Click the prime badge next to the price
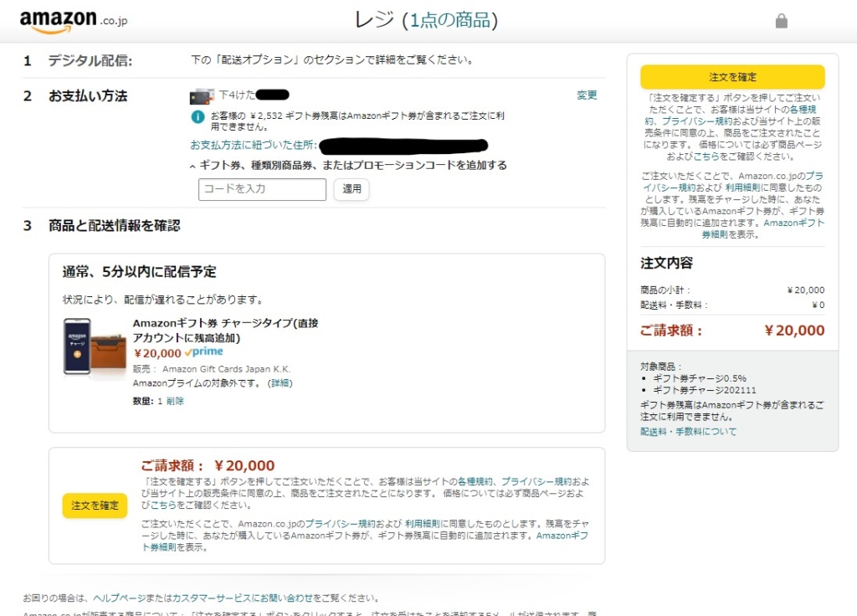 (204, 352)
